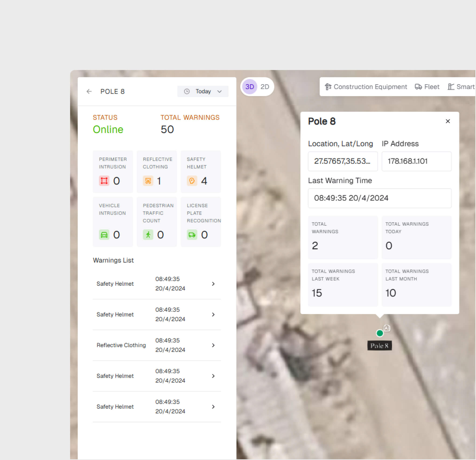The width and height of the screenshot is (476, 460).
Task: Expand the first Safety Helmet warning entry
Action: 213,284
